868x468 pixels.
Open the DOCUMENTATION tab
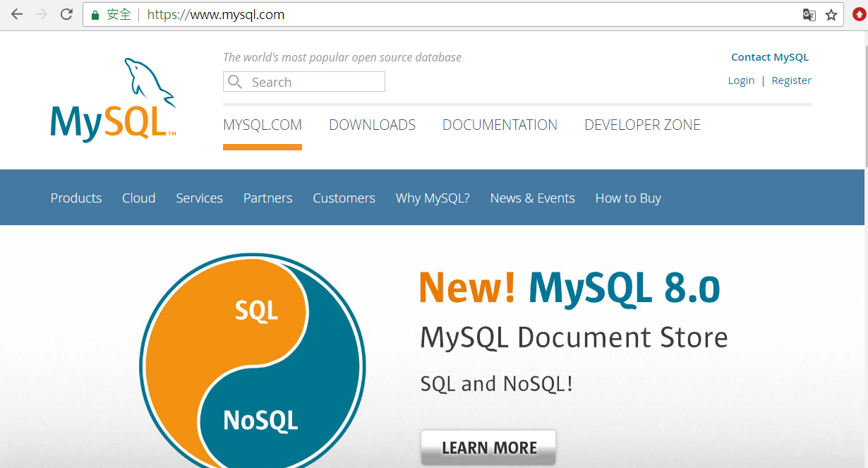(500, 125)
